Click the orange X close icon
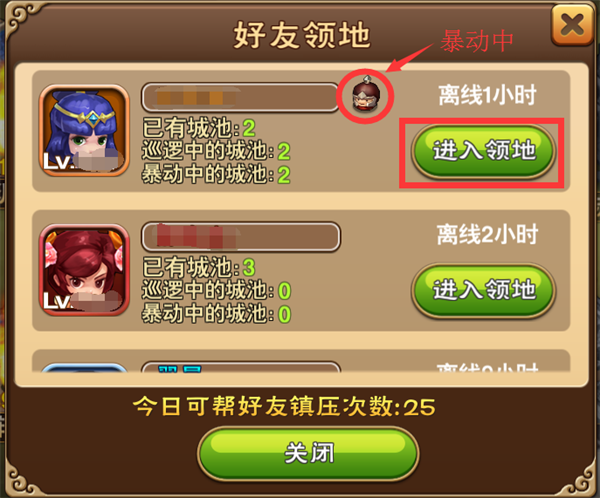The image size is (600, 498). [x=572, y=26]
